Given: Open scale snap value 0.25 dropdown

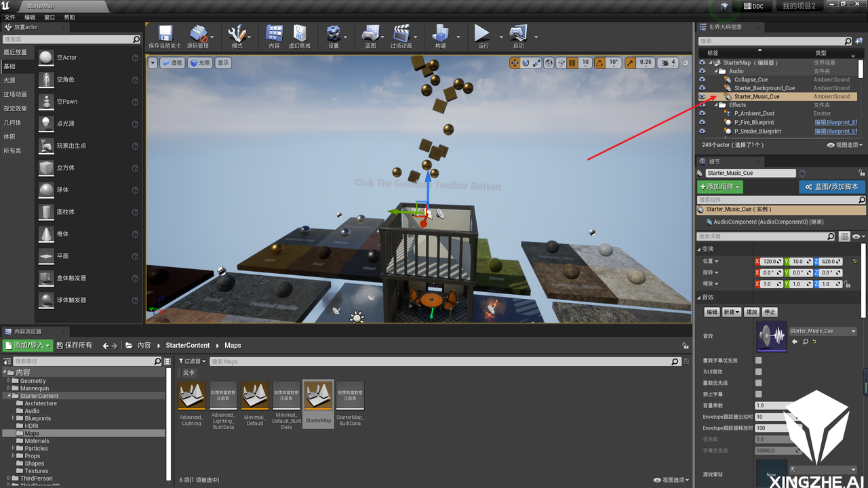Looking at the screenshot, I should pos(645,62).
